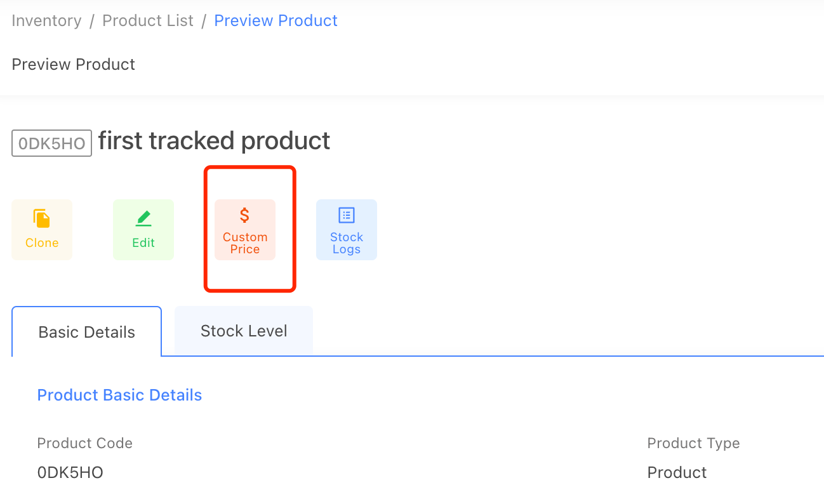Click the Product Basic Details heading link
This screenshot has width=824, height=504.
[119, 395]
